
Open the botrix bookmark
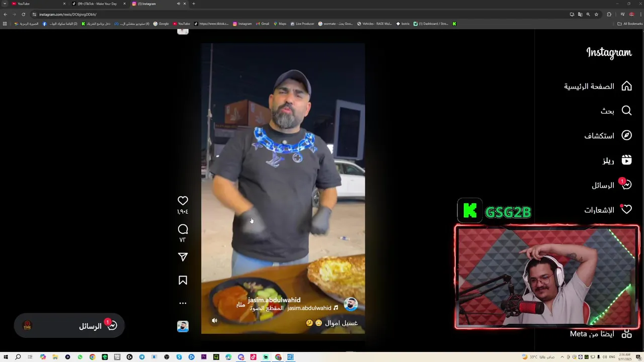[403, 24]
